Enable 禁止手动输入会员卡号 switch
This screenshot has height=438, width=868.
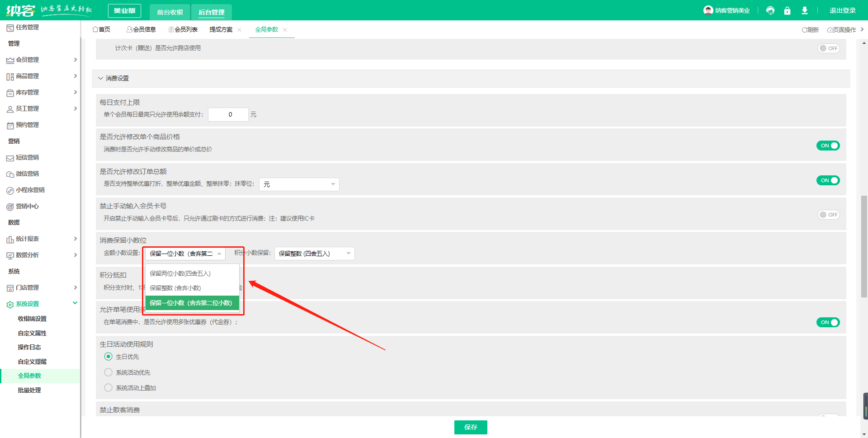(828, 215)
